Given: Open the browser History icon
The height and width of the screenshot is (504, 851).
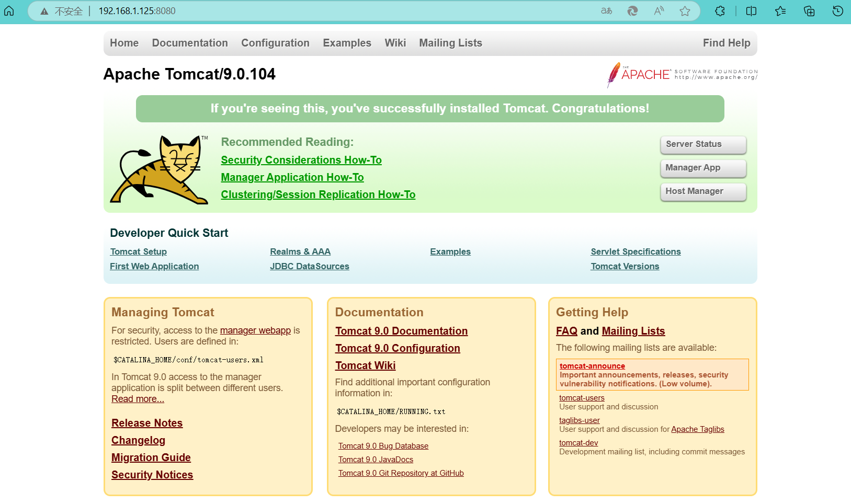Looking at the screenshot, I should (837, 11).
